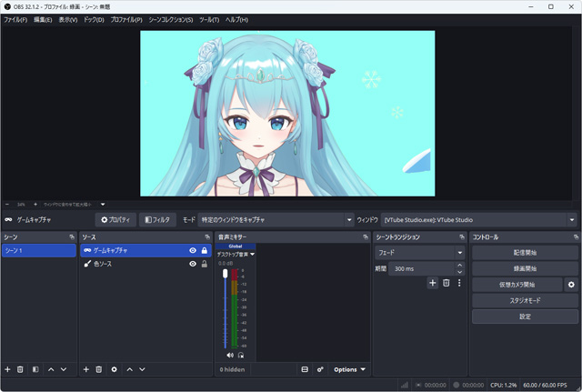The width and height of the screenshot is (582, 392).
Task: Open the シーンコレクション(S) menu
Action: (x=171, y=20)
